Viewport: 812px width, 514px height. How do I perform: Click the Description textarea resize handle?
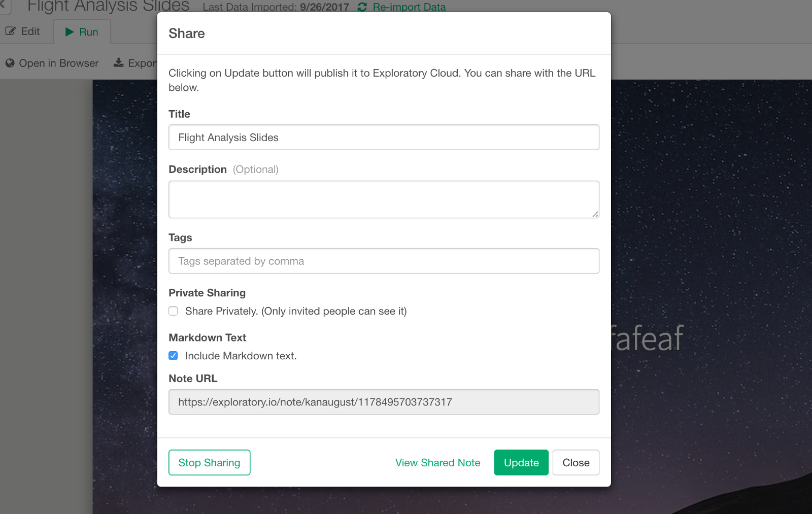(x=595, y=214)
